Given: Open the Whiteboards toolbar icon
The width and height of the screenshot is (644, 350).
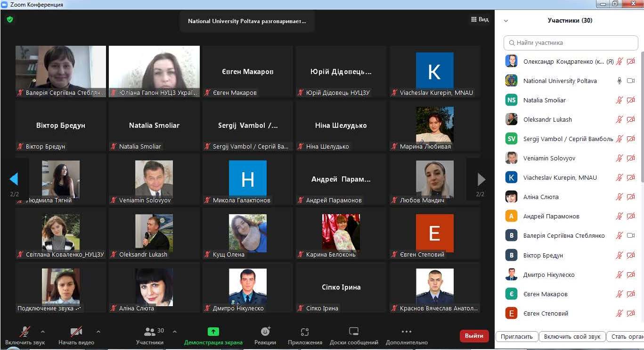Looking at the screenshot, I should click(354, 332).
